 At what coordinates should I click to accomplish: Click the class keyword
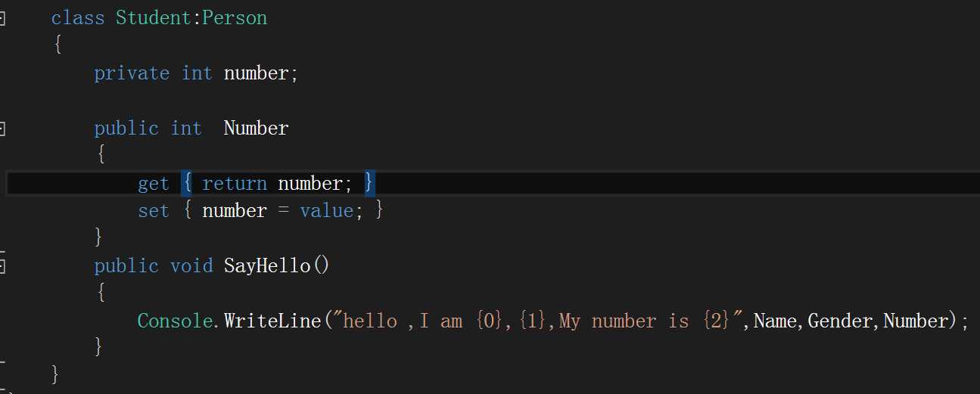tap(78, 18)
